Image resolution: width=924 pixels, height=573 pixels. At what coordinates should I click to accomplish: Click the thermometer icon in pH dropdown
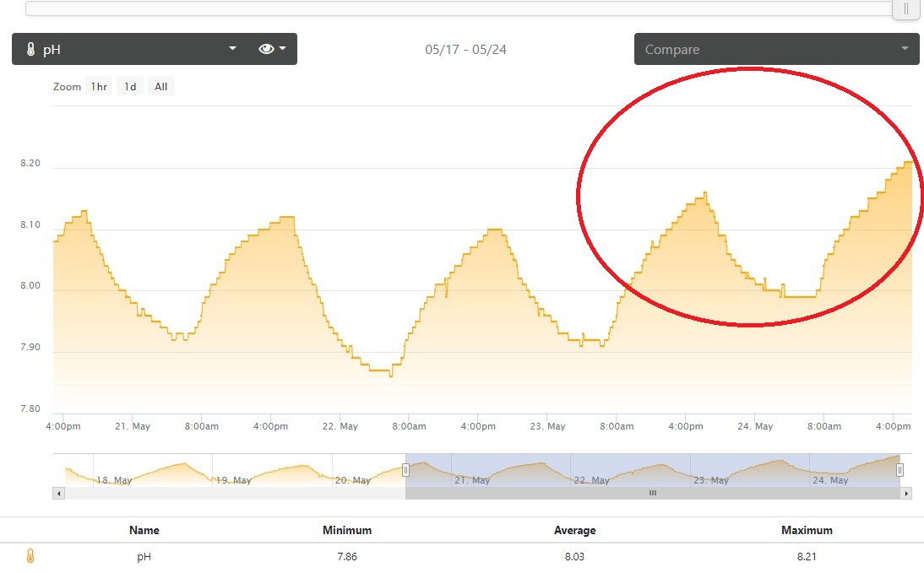click(x=30, y=50)
